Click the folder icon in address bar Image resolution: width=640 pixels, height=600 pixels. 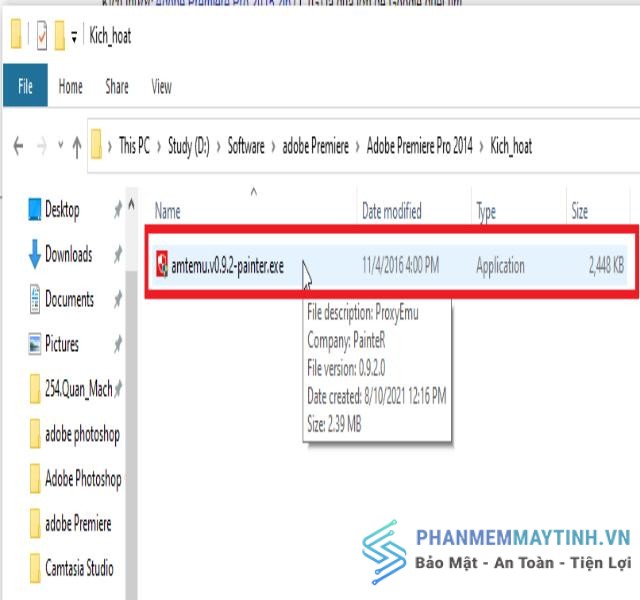pyautogui.click(x=96, y=144)
